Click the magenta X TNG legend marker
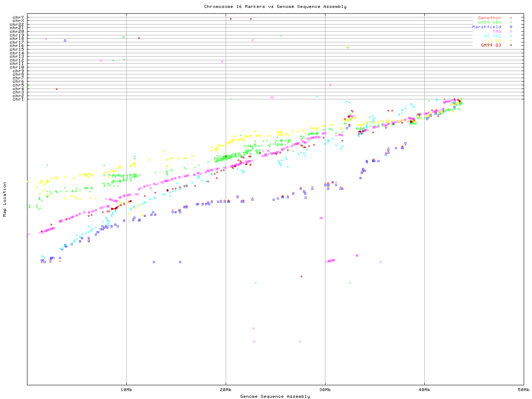 tap(511, 32)
